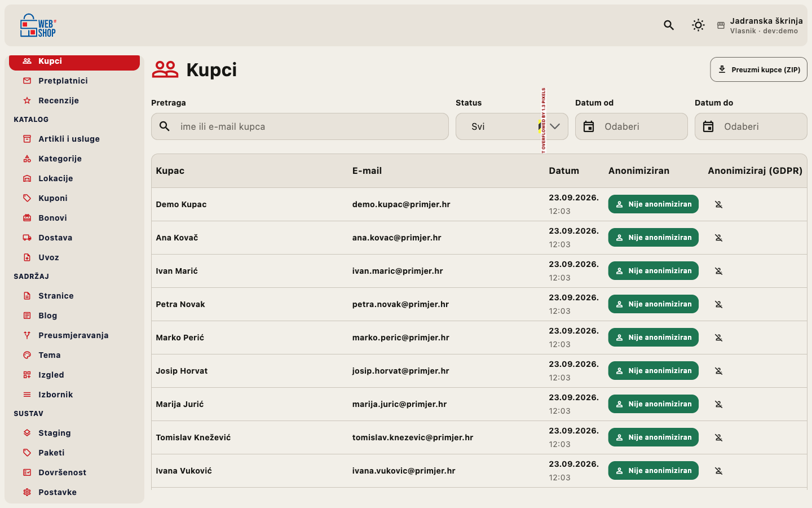Screen dimensions: 812x508
Task: Open Pretplatnici in the sidebar
Action: coord(74,81)
